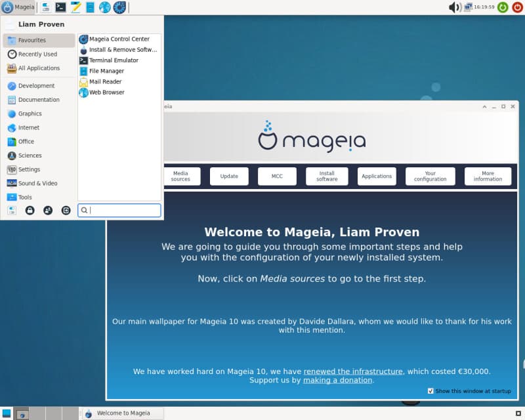Screen dimensions: 525x420
Task: Click Welcome to Mageia taskbar button
Action: 123,413
